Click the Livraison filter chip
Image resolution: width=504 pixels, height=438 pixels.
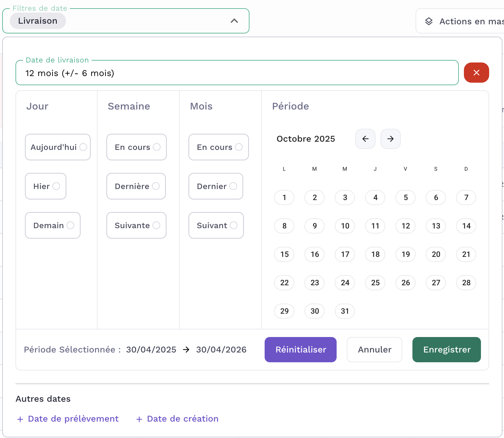[x=38, y=21]
